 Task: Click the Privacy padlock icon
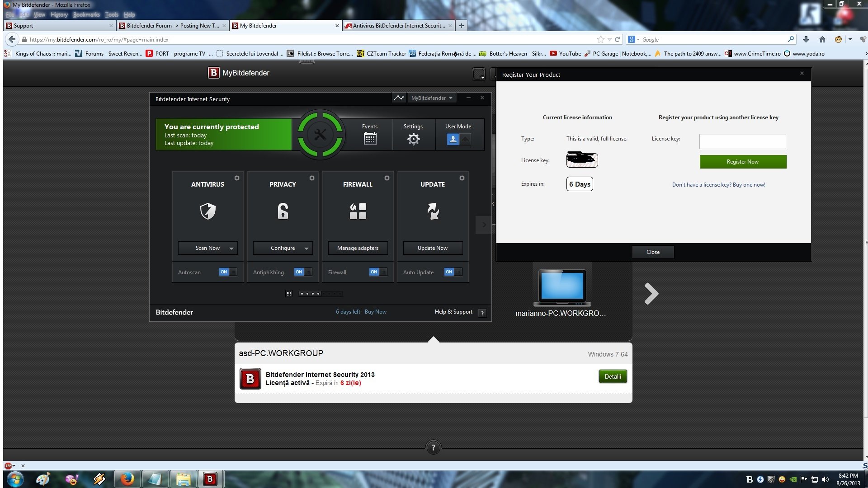point(283,211)
